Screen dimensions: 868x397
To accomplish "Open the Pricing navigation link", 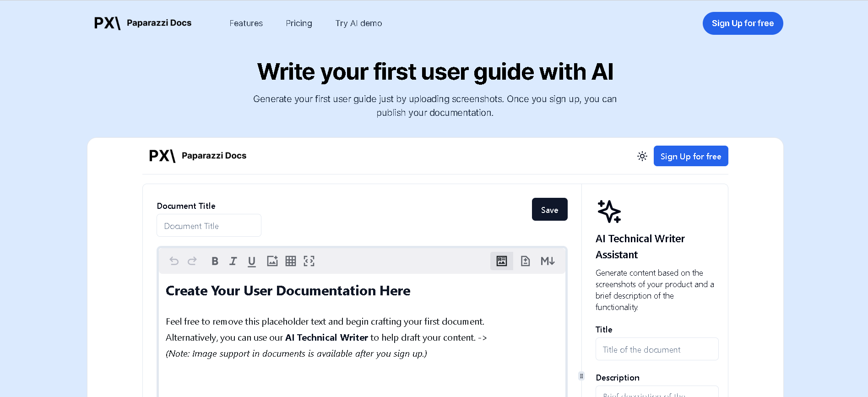I will (x=299, y=23).
